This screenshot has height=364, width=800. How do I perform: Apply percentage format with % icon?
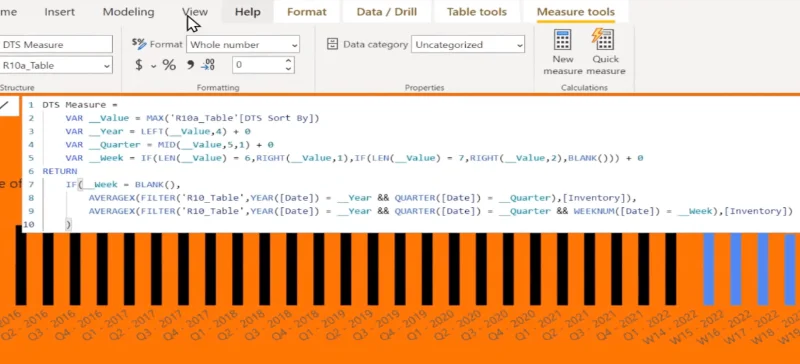click(169, 65)
